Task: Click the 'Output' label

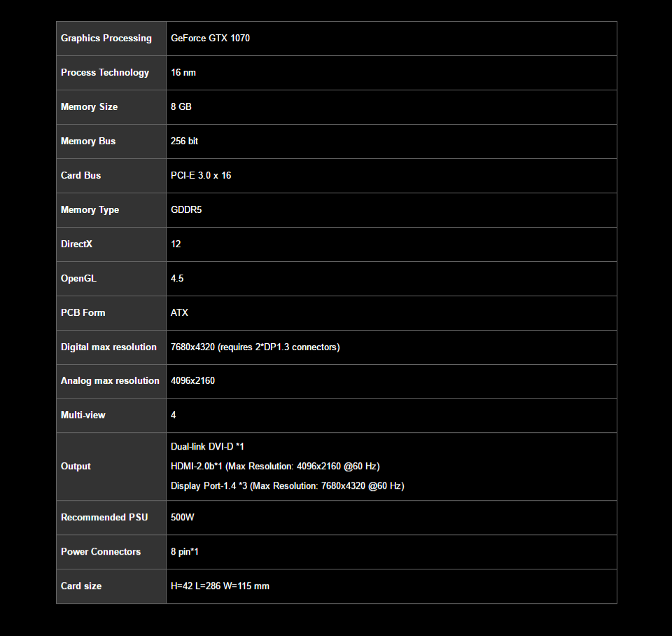Action: tap(76, 466)
